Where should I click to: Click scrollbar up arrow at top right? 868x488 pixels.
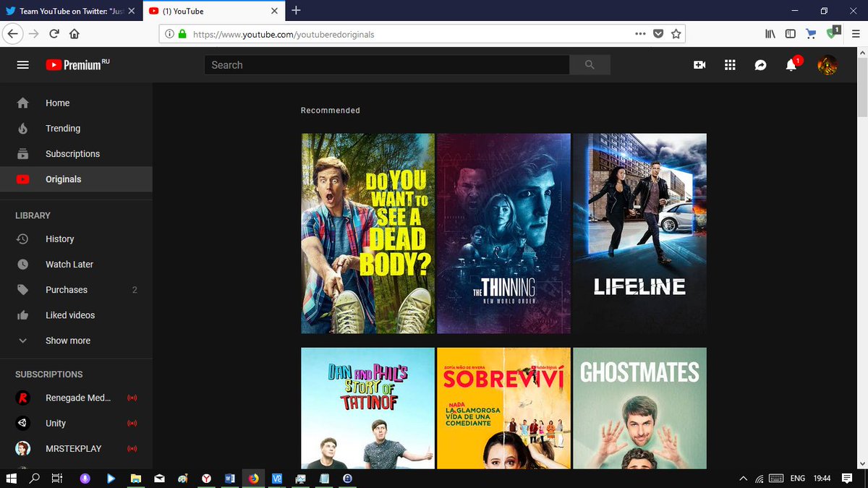[x=862, y=52]
